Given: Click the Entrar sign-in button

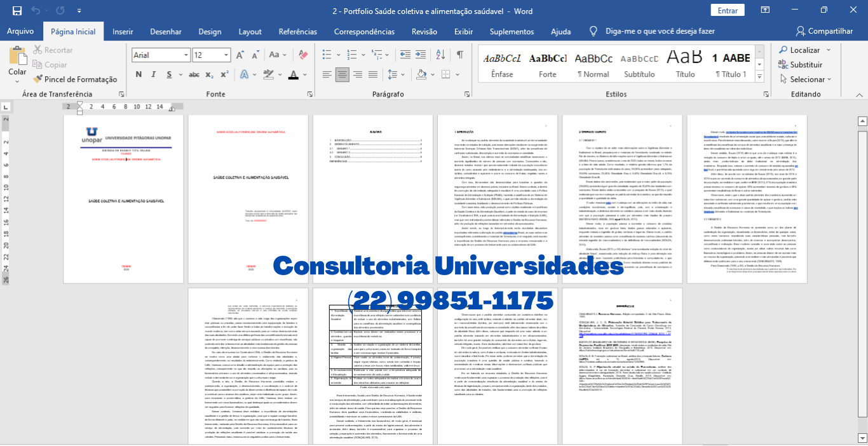Looking at the screenshot, I should coord(728,11).
